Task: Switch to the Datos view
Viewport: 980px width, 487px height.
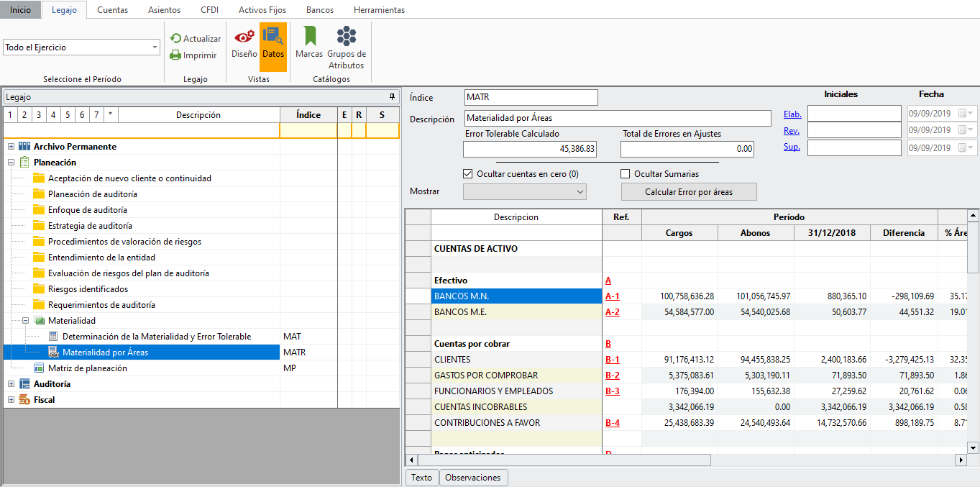Action: pos(273,43)
